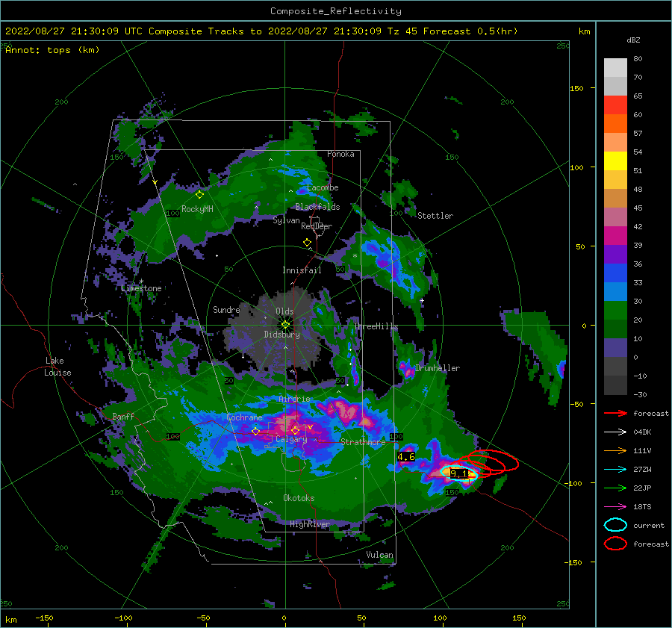
Task: Click the dBZ legend heading
Action: click(633, 40)
